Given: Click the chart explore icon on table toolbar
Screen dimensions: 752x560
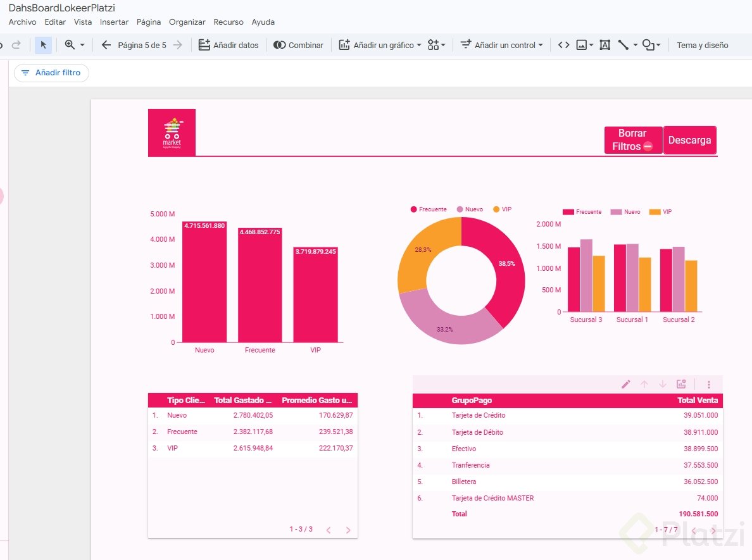Looking at the screenshot, I should click(681, 384).
